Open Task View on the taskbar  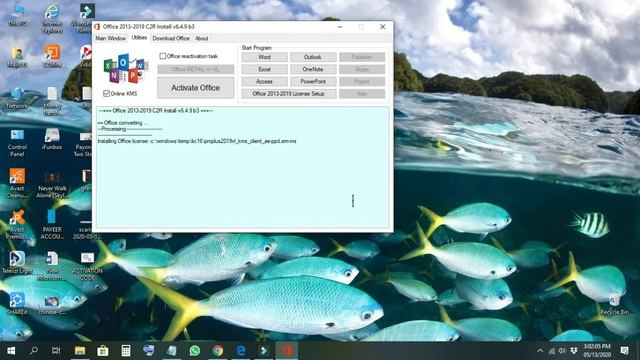coord(56,351)
